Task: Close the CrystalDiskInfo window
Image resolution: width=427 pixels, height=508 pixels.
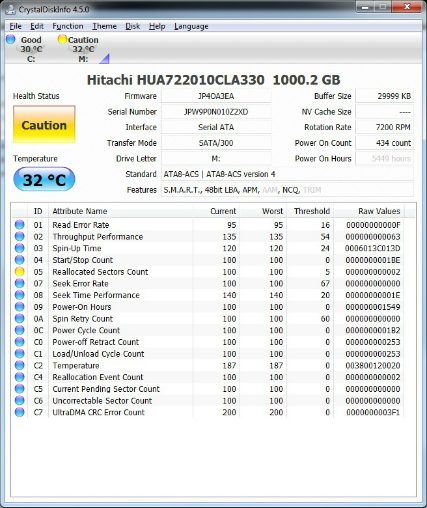Action: pos(407,7)
